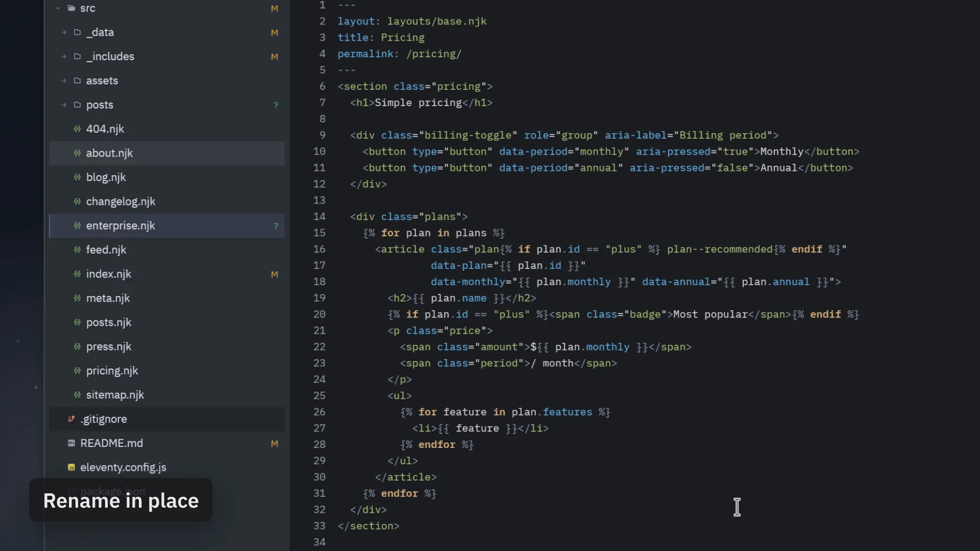Open the pricing.njk file
The height and width of the screenshot is (551, 980).
click(166, 370)
